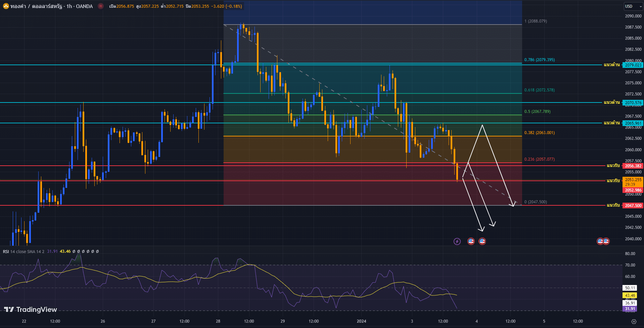The image size is (644, 328).
Task: Select the Fibonacci 0.618 (2072.578) level label
Action: click(x=539, y=90)
